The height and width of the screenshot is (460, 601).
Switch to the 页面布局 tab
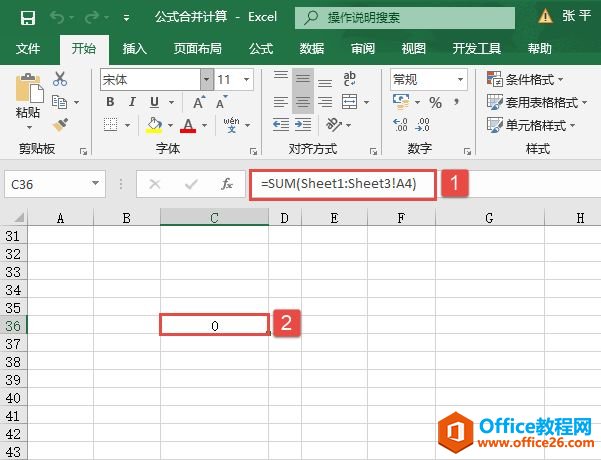[x=198, y=49]
